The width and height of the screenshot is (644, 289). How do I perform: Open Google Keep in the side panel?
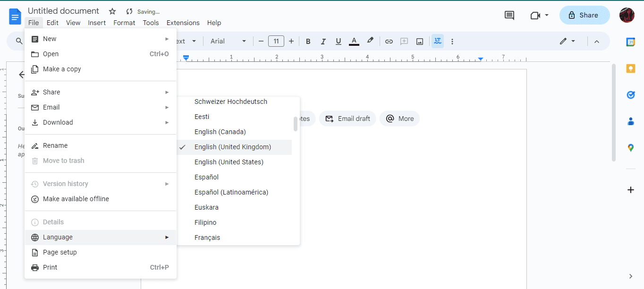click(631, 68)
